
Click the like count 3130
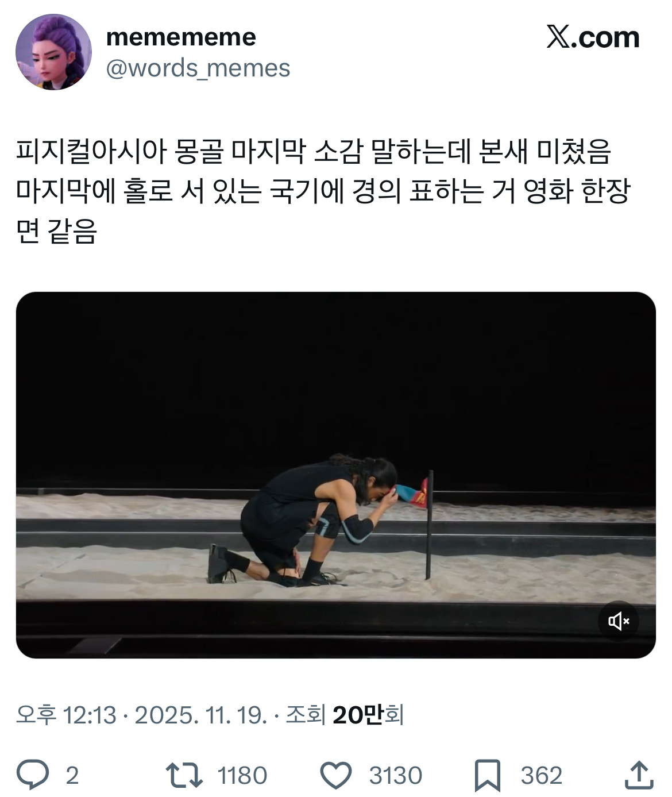396,775
